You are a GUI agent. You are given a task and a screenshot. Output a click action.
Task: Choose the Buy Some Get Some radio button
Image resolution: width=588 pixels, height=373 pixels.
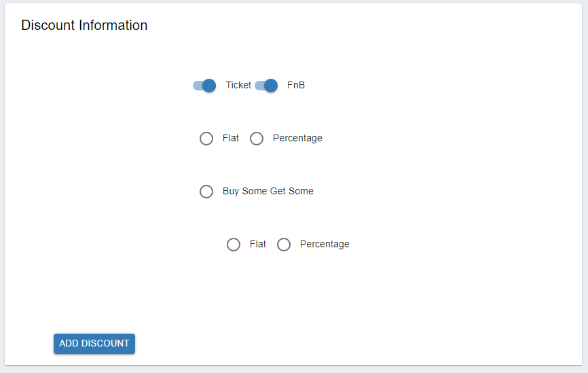pos(206,192)
